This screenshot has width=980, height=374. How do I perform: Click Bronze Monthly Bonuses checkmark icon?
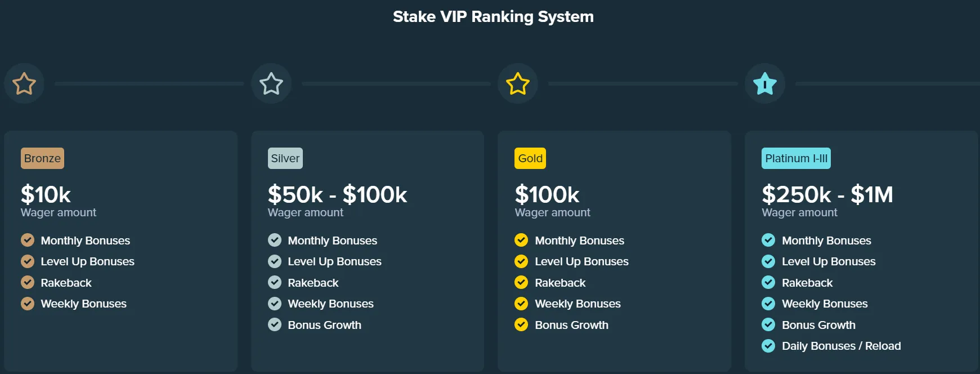point(28,241)
